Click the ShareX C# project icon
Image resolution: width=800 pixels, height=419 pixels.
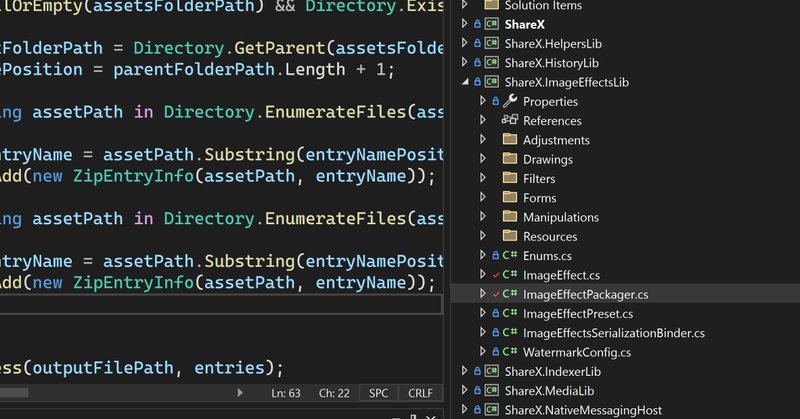coord(491,24)
